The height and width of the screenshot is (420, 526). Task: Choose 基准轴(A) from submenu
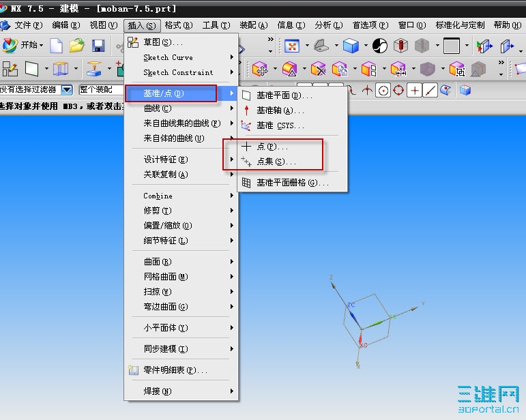click(292, 110)
